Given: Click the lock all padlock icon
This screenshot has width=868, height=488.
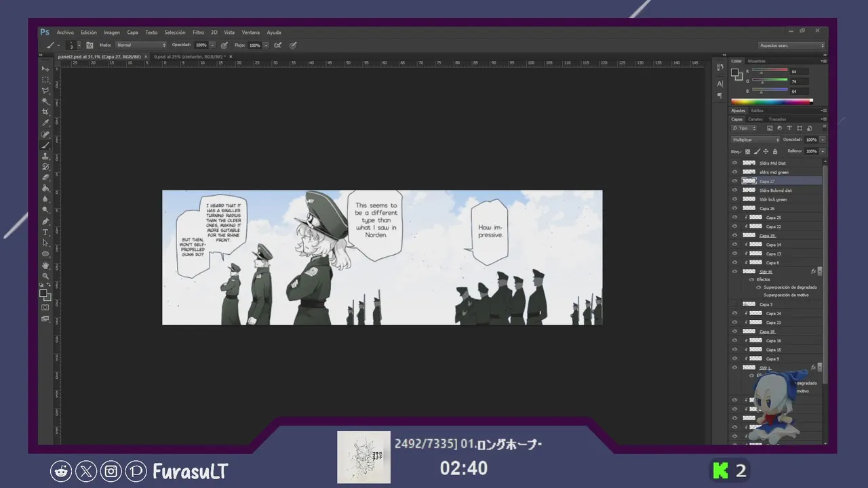Looking at the screenshot, I should [776, 151].
